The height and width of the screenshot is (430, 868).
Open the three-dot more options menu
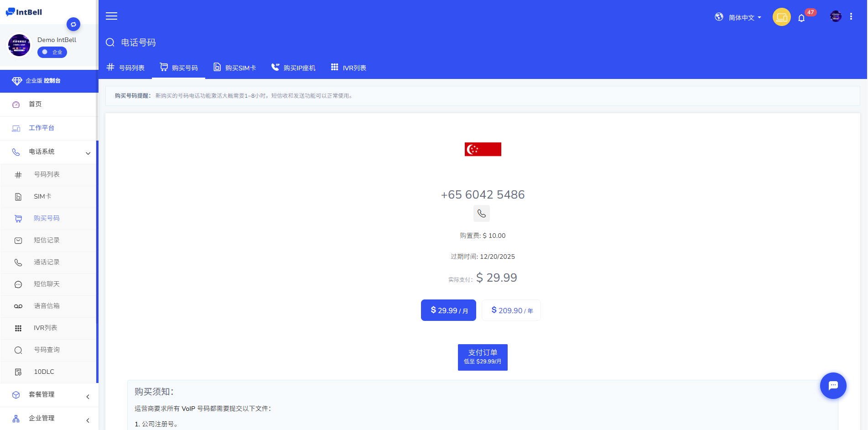click(x=851, y=16)
